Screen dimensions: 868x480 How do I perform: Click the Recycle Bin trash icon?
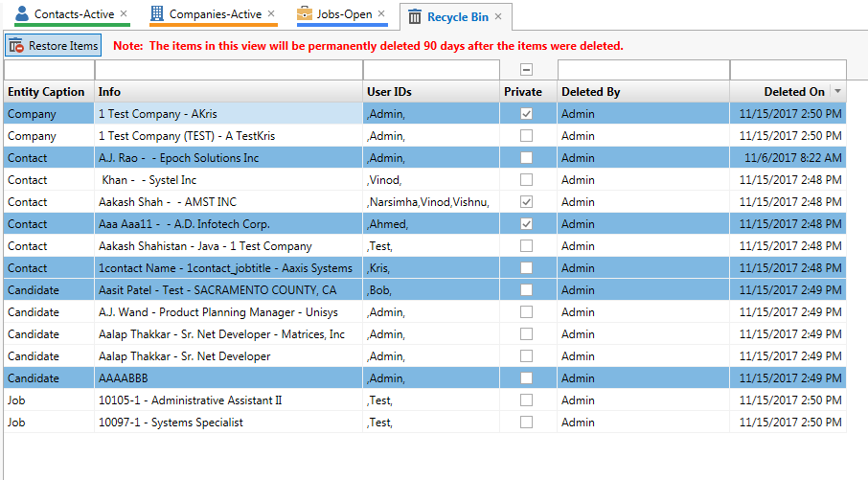415,17
